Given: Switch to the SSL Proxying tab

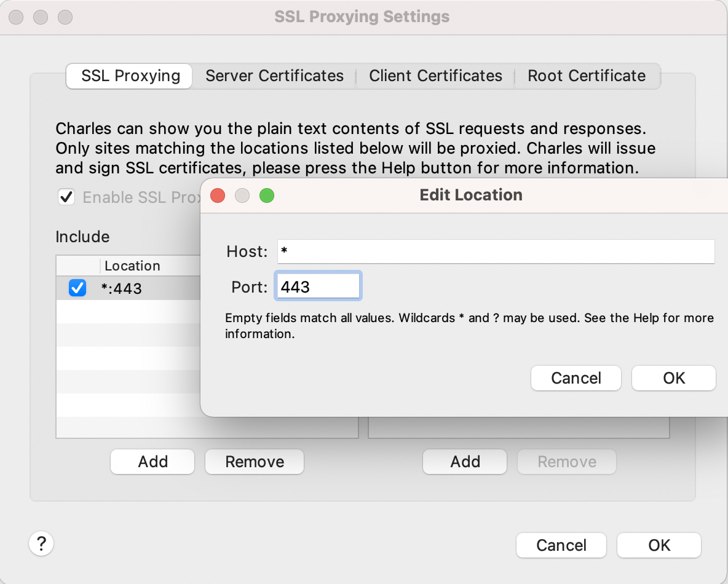Looking at the screenshot, I should [130, 76].
